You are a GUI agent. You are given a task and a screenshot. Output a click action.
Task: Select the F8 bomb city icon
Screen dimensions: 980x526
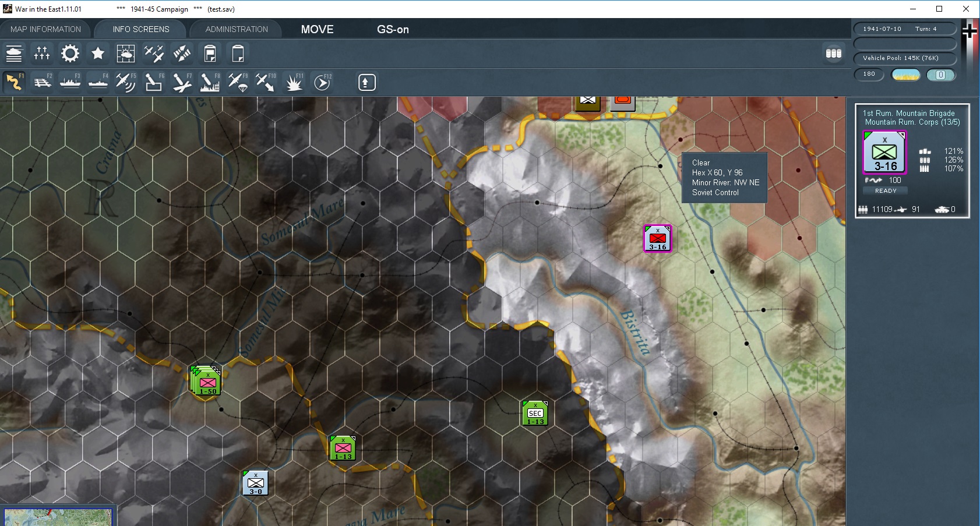pyautogui.click(x=210, y=82)
